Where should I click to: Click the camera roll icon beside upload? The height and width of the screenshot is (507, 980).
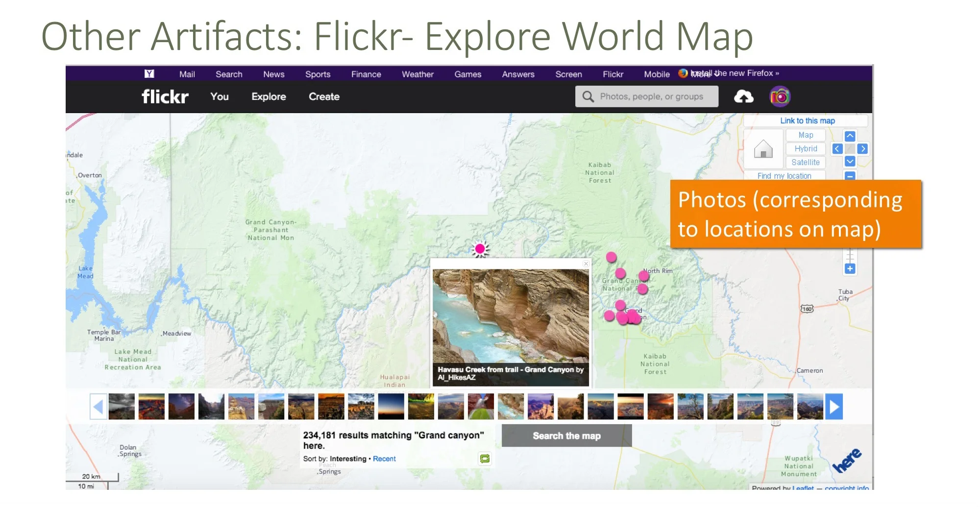click(780, 96)
